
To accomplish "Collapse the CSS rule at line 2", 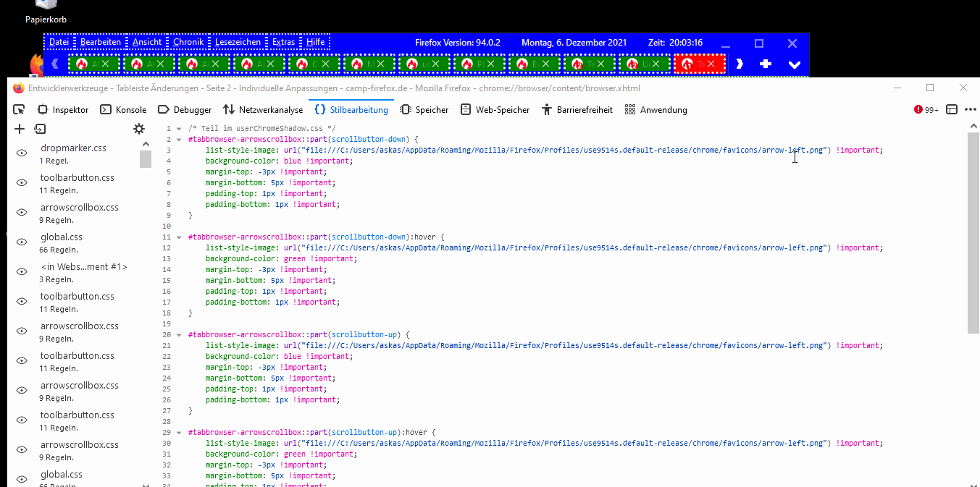I will (179, 140).
